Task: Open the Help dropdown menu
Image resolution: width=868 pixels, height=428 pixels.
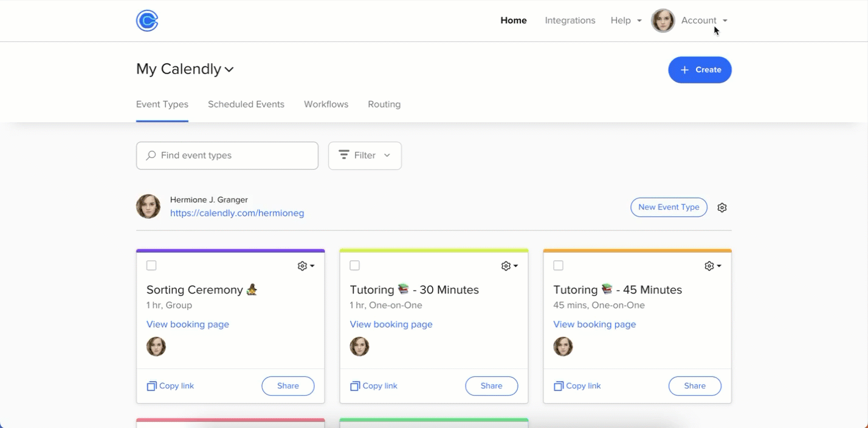Action: 626,21
